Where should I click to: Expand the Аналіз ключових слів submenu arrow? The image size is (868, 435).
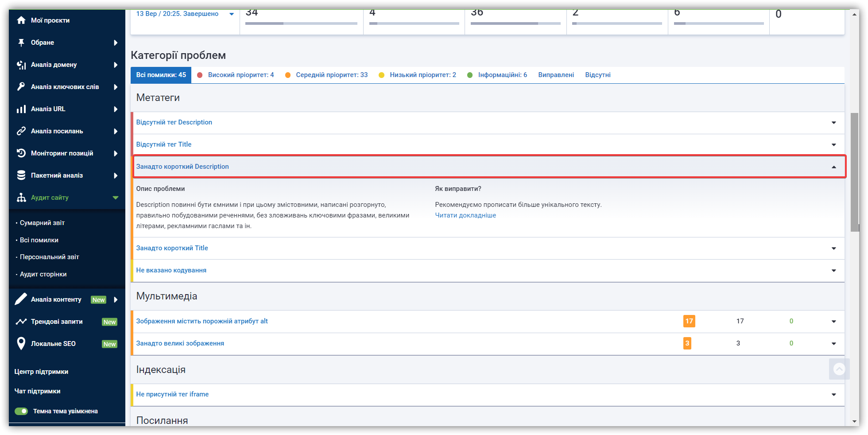(x=116, y=87)
